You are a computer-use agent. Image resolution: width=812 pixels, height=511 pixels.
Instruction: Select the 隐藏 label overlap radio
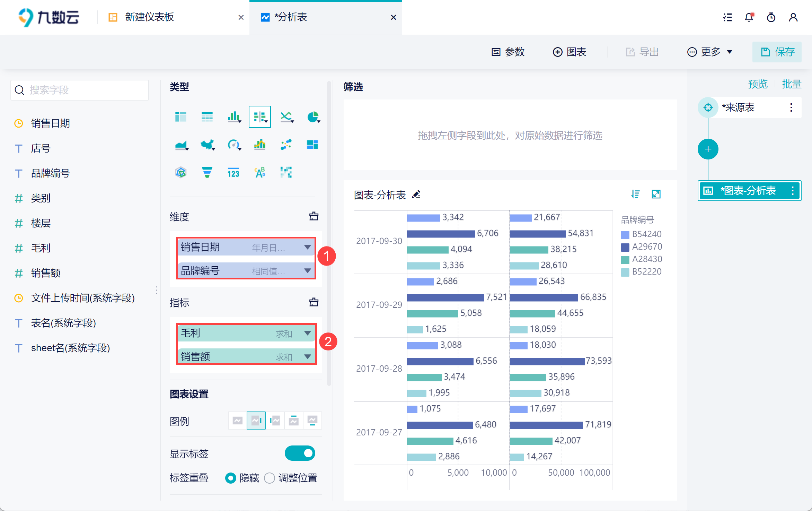click(230, 478)
